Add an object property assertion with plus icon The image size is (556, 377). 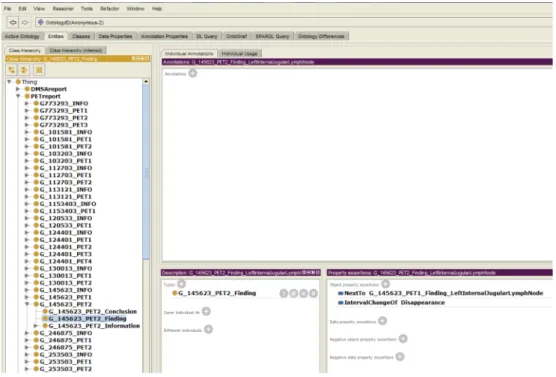pyautogui.click(x=385, y=284)
